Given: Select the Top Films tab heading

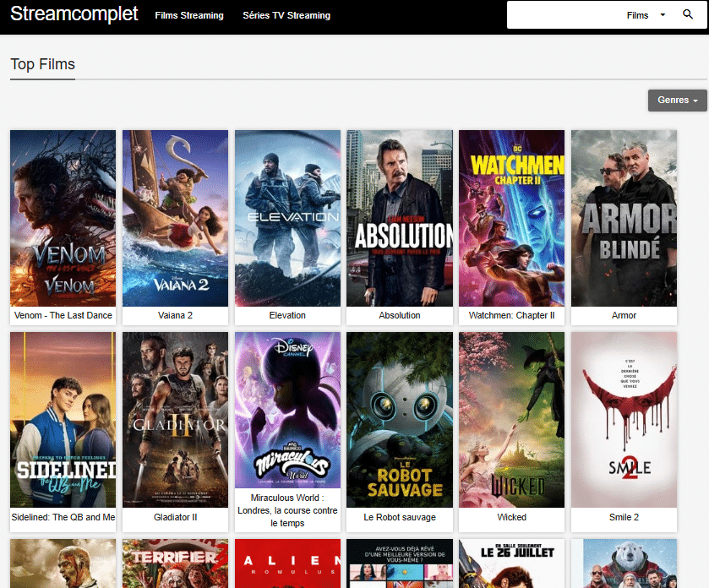Looking at the screenshot, I should click(x=42, y=64).
